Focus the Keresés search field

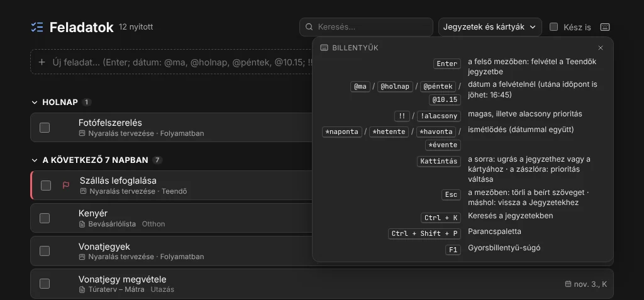point(367,27)
